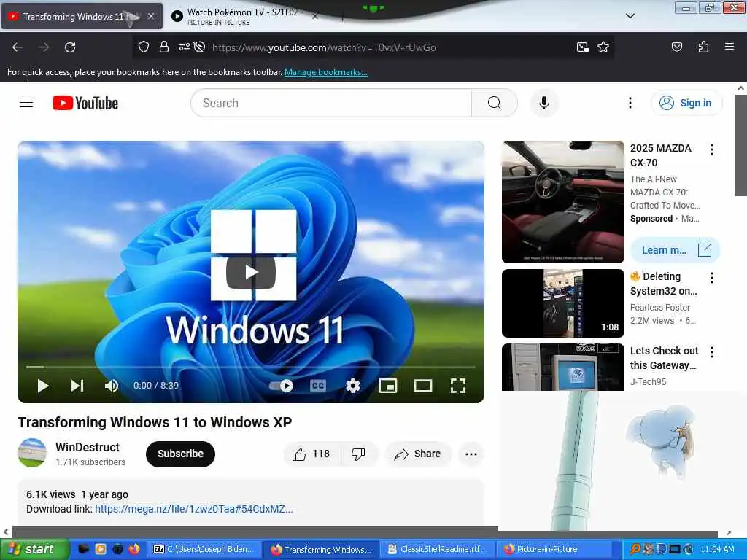Click Manage bookmarks link
Viewport: 747px width, 560px height.
point(326,72)
